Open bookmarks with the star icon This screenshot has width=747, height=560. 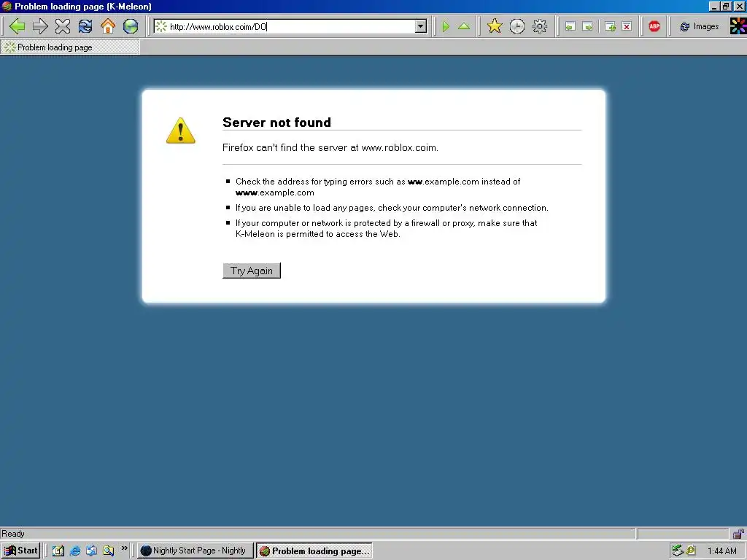point(495,26)
